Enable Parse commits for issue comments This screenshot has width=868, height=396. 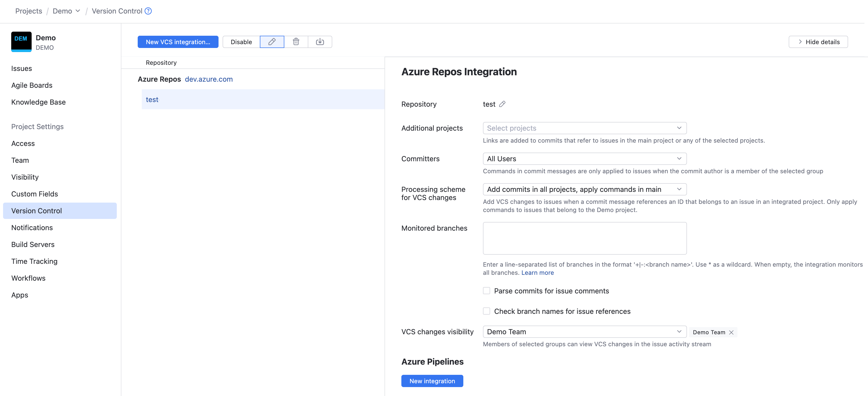tap(486, 290)
